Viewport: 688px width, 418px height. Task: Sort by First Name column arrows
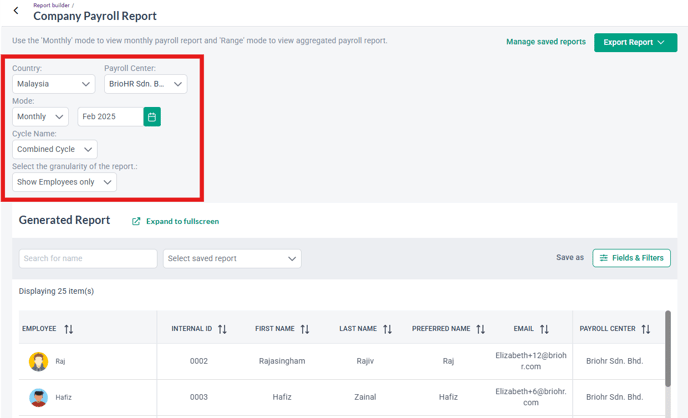[305, 329]
